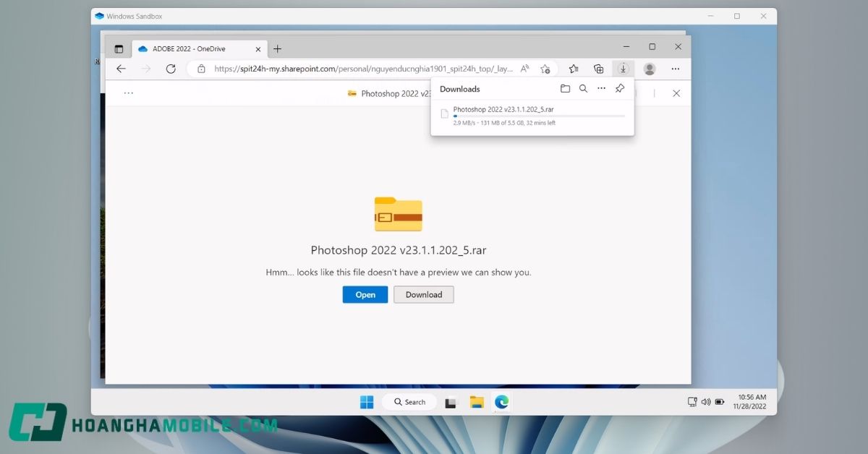
Task: Open Edge Settings and more menu
Action: click(675, 69)
